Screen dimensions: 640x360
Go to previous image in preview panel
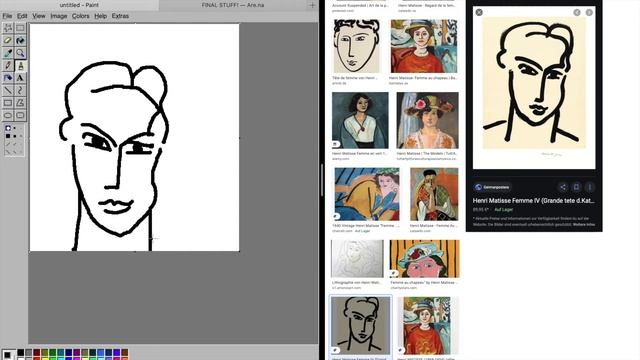(577, 12)
